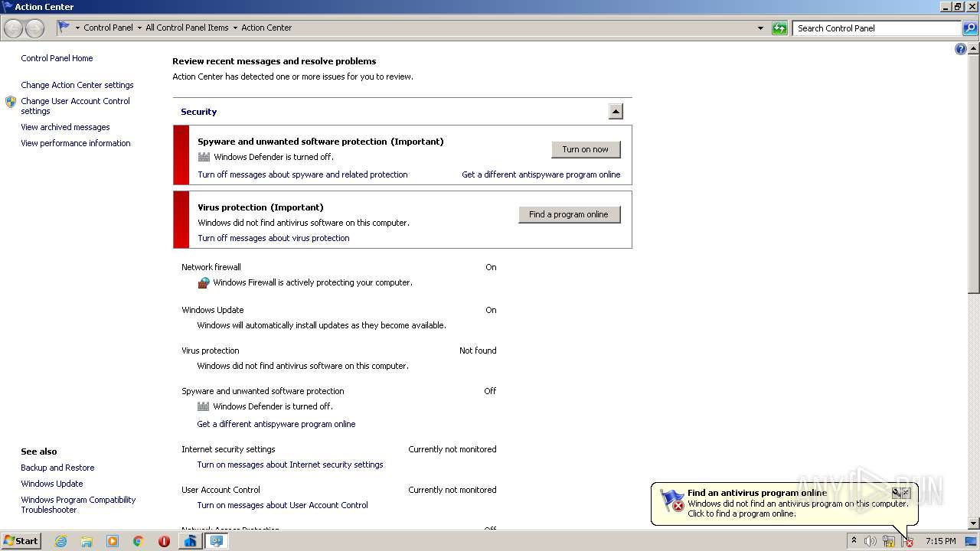
Task: Turn on messages about User Account Control
Action: 283,505
